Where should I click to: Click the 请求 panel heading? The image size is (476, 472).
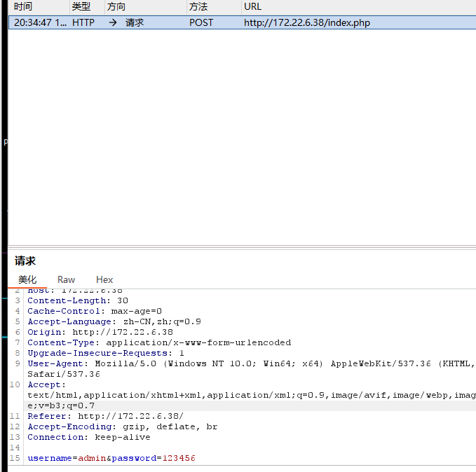coord(25,261)
